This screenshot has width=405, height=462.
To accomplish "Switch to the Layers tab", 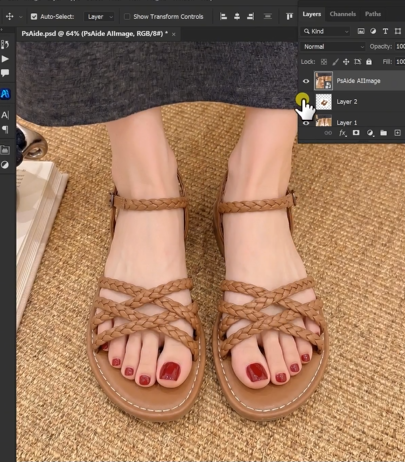I will pyautogui.click(x=312, y=14).
